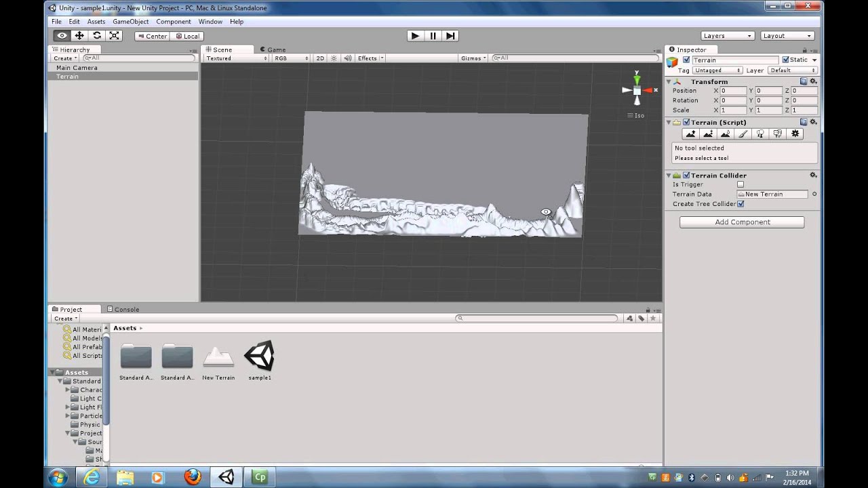Toggle Local/Global handle rotation

pyautogui.click(x=187, y=36)
